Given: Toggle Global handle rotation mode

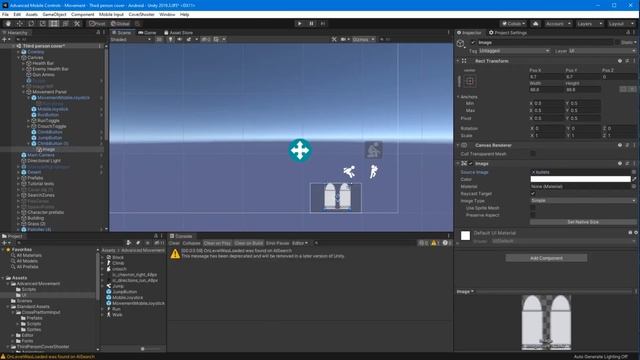Looking at the screenshot, I should coord(120,24).
